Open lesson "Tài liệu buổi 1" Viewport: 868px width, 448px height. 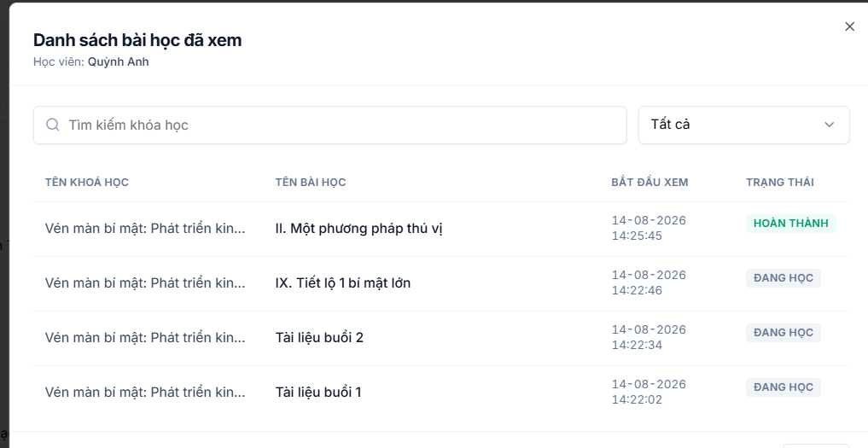(318, 392)
